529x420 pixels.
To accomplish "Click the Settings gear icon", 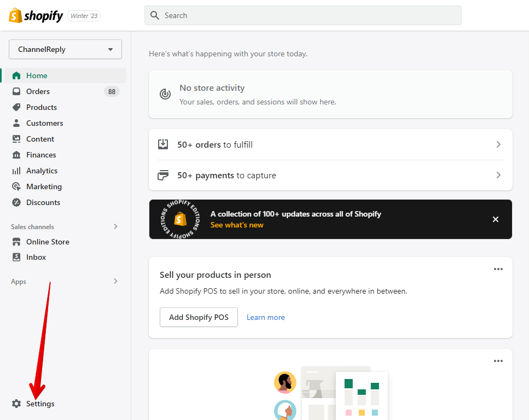I will (16, 404).
